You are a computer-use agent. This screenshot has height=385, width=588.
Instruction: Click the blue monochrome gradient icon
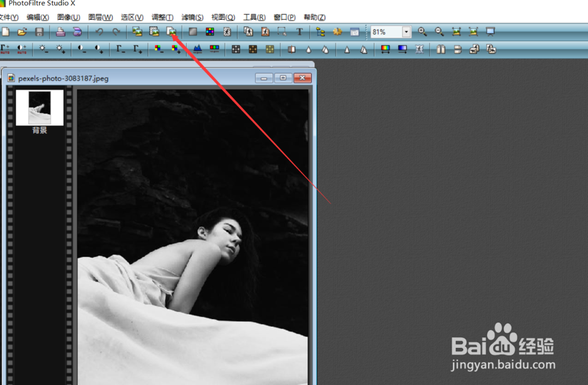[x=402, y=49]
